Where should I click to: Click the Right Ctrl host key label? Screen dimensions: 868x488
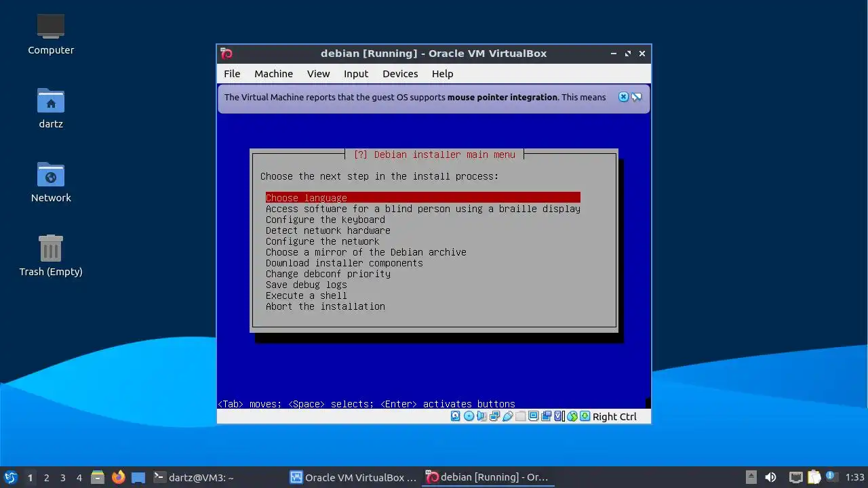(x=614, y=417)
